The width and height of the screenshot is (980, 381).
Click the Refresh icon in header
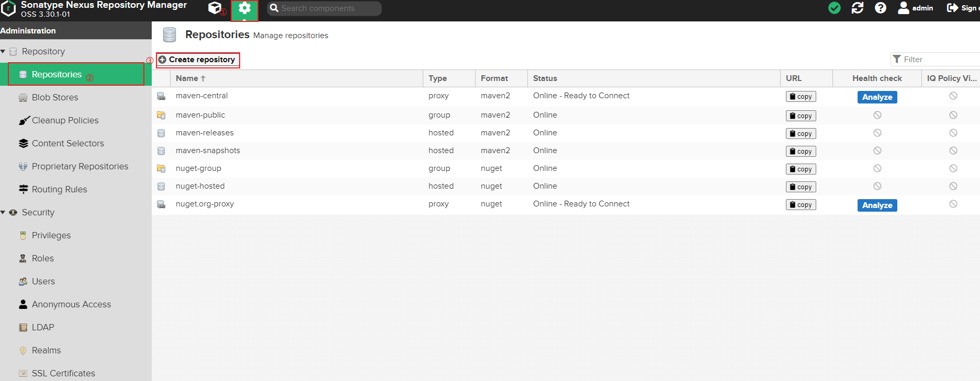(858, 8)
